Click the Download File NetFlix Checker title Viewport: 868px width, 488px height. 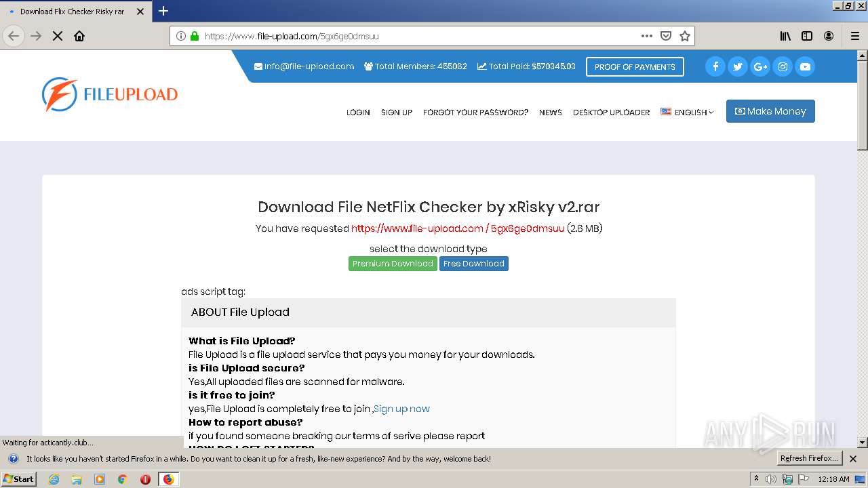point(429,207)
